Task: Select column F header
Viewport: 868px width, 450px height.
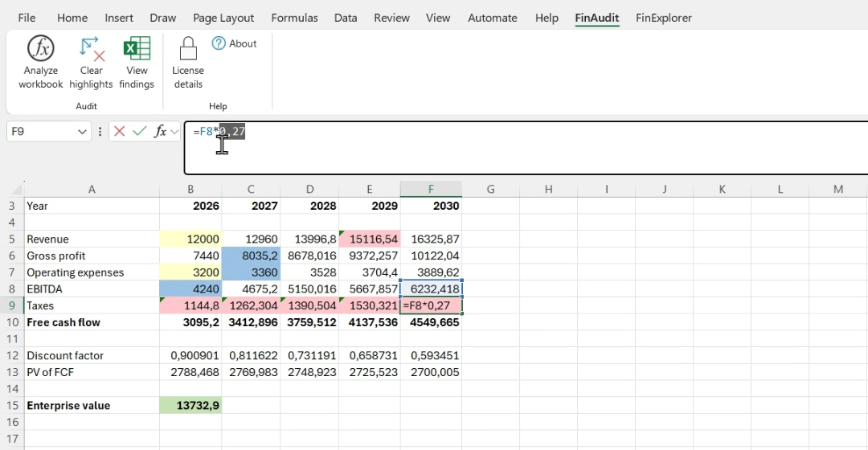Action: click(431, 190)
